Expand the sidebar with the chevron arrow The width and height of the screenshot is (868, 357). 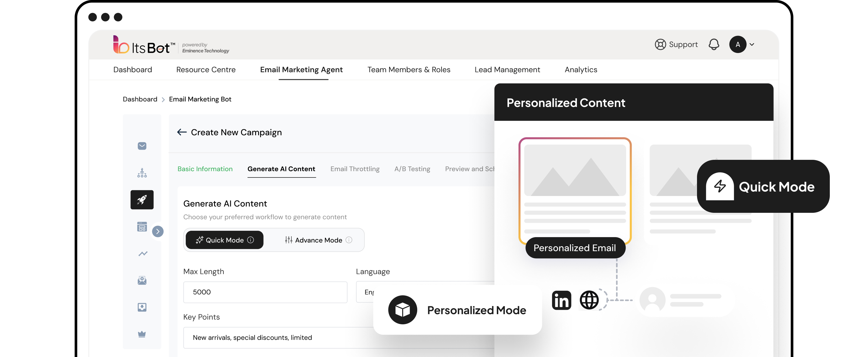[x=158, y=231]
